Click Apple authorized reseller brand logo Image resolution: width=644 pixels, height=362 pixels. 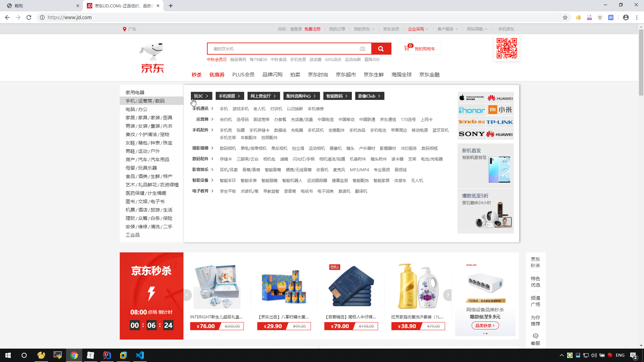point(472,98)
